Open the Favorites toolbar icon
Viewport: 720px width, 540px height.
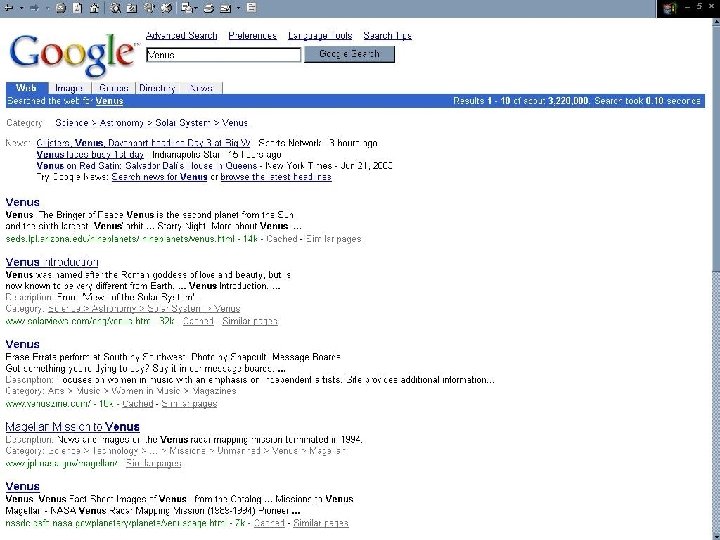coord(131,7)
